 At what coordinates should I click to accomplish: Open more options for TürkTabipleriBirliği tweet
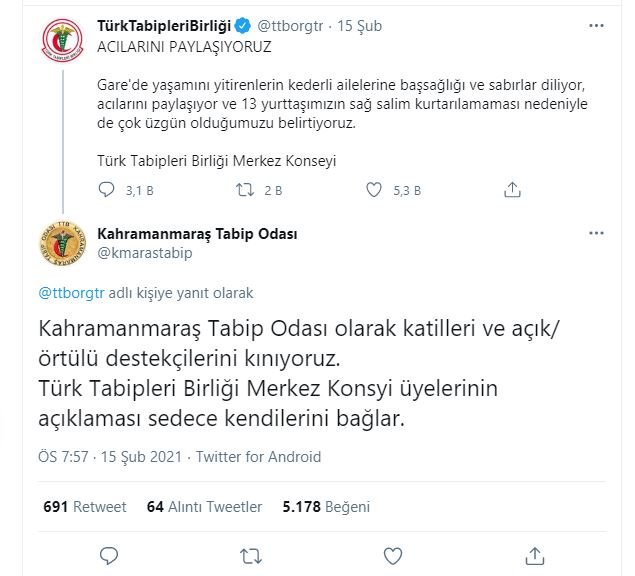tap(596, 26)
